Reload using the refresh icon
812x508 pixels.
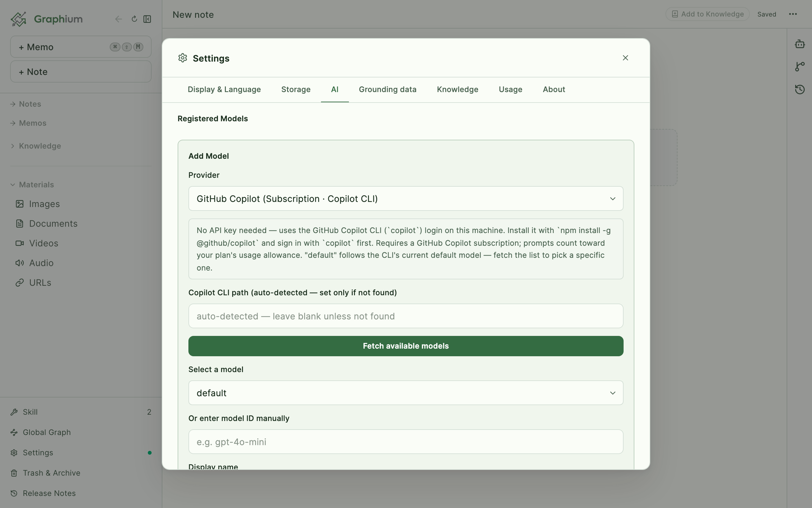coord(134,19)
